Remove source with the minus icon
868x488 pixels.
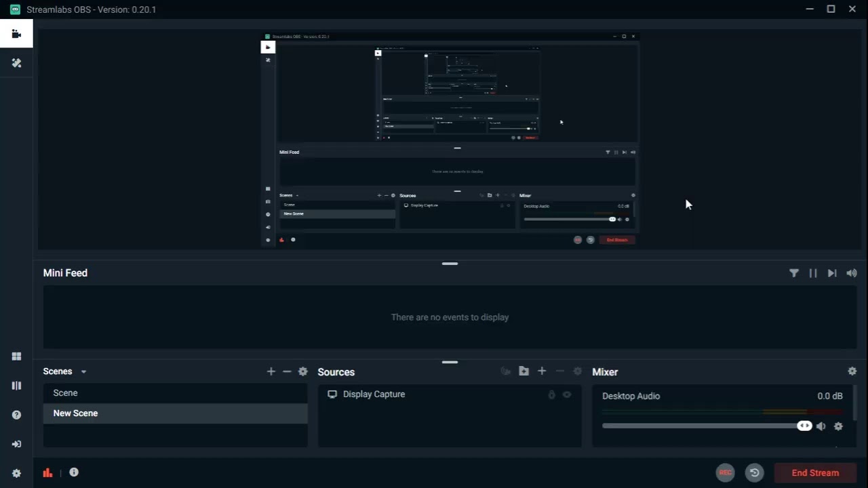559,371
